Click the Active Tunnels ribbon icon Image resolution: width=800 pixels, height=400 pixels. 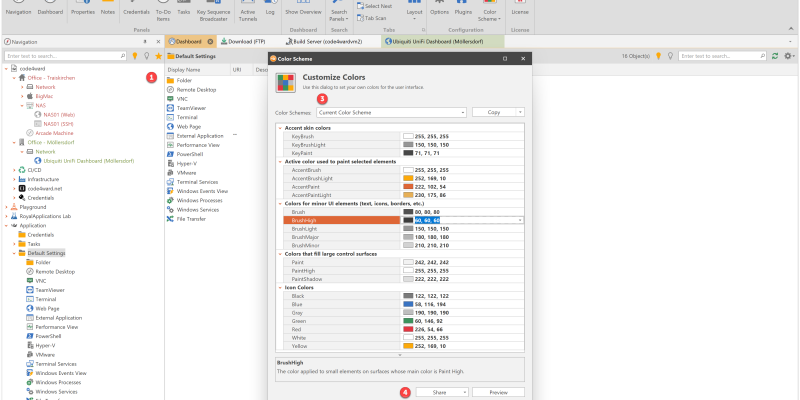(x=248, y=12)
